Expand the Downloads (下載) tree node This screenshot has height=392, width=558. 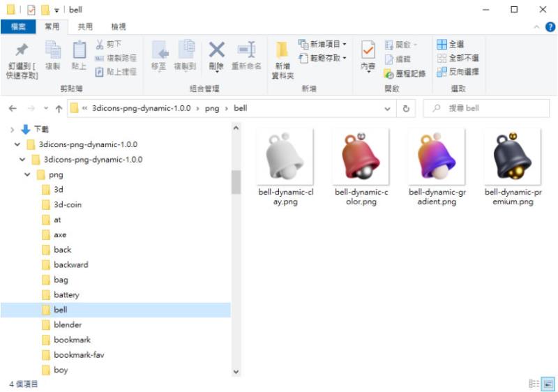(12, 130)
